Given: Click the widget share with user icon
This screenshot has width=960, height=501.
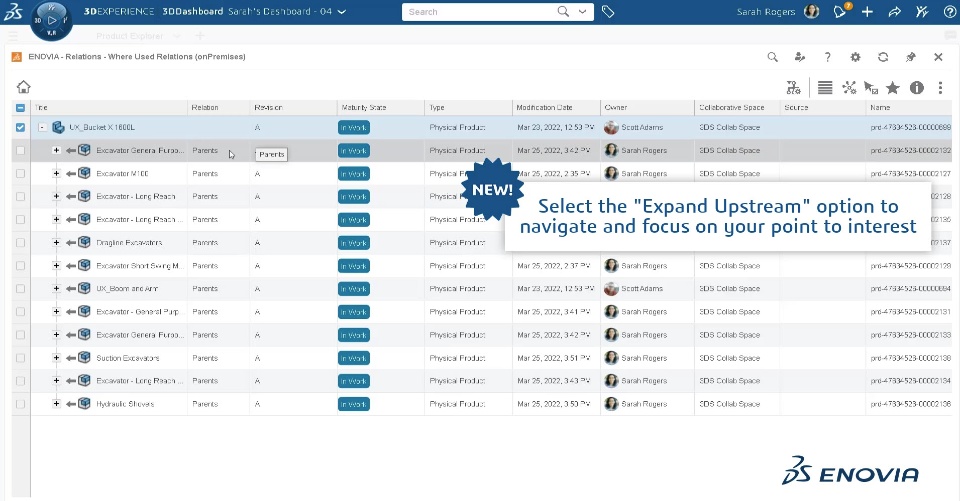Looking at the screenshot, I should [x=800, y=57].
